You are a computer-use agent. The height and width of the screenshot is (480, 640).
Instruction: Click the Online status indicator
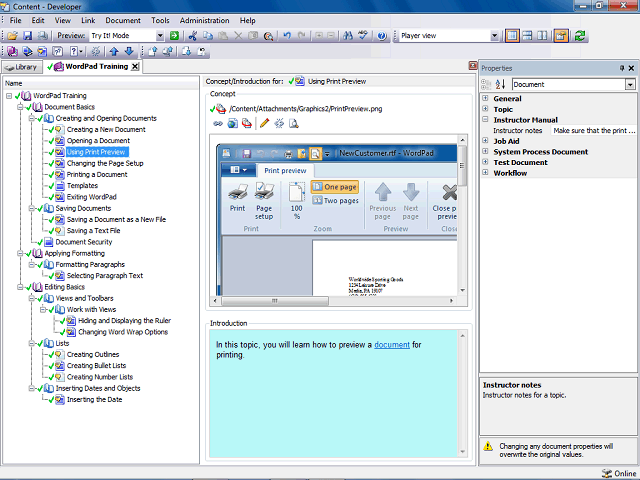tap(619, 473)
